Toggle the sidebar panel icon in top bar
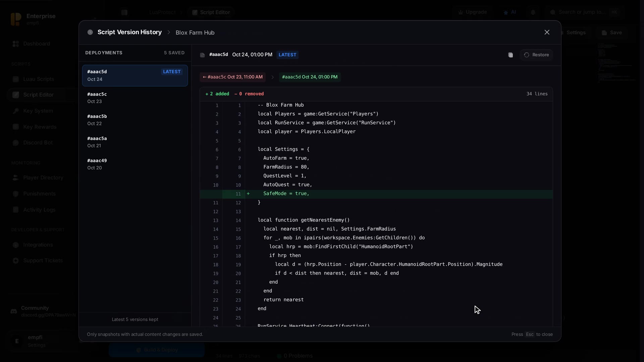Viewport: 644px width, 362px height. pyautogui.click(x=124, y=12)
